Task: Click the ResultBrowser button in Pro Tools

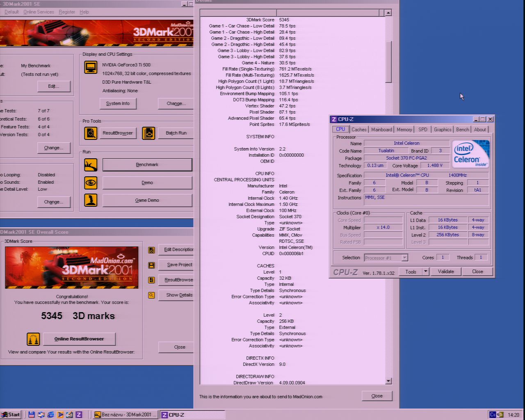Action: click(x=118, y=133)
